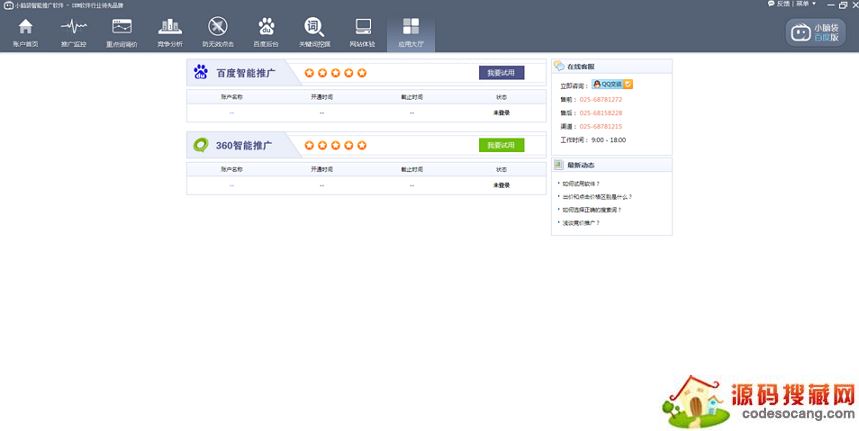Open 竞争分析 bar chart icon

click(170, 31)
